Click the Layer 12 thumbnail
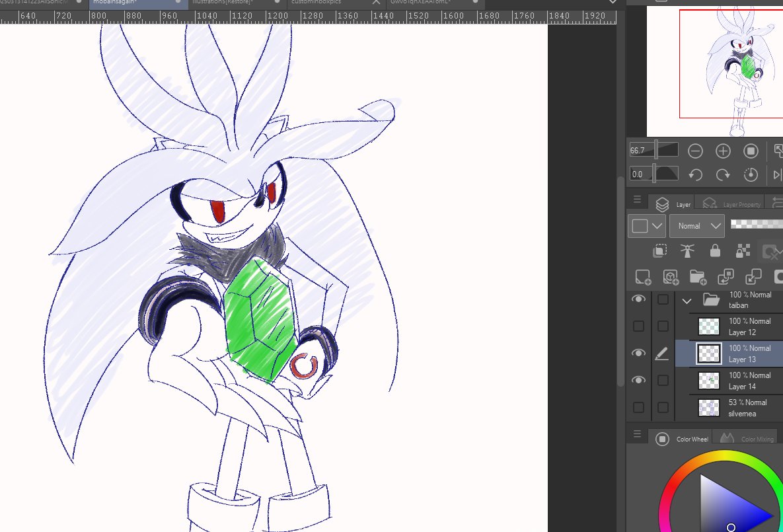This screenshot has width=783, height=532. (x=708, y=326)
